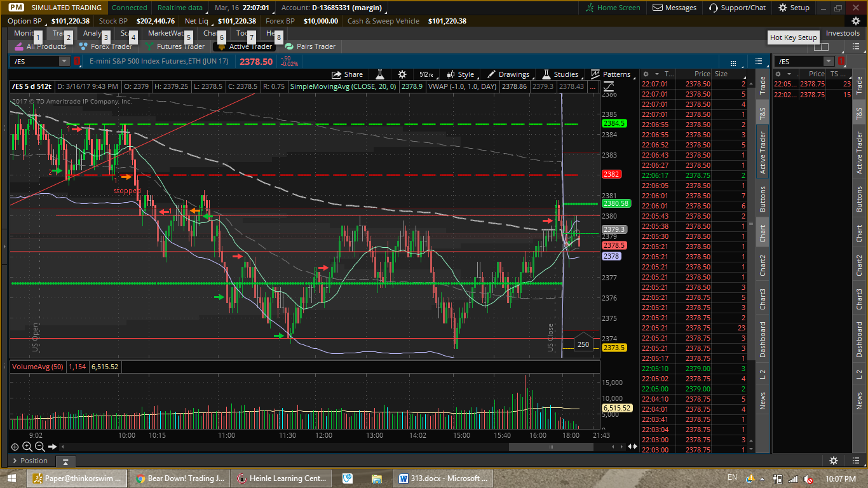Open the Home Screen
This screenshot has height=488, width=868.
[x=613, y=8]
